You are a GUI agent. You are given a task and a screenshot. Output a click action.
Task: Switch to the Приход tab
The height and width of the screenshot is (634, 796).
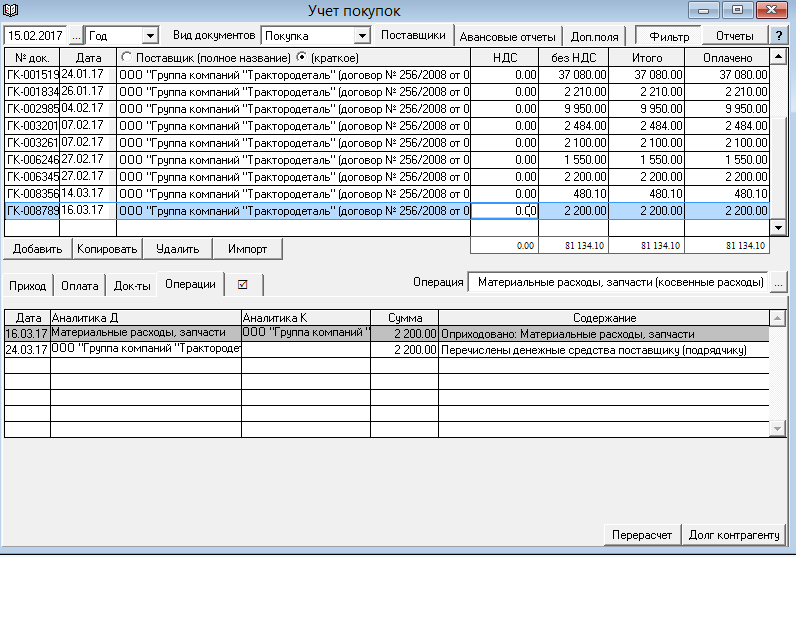click(x=27, y=285)
